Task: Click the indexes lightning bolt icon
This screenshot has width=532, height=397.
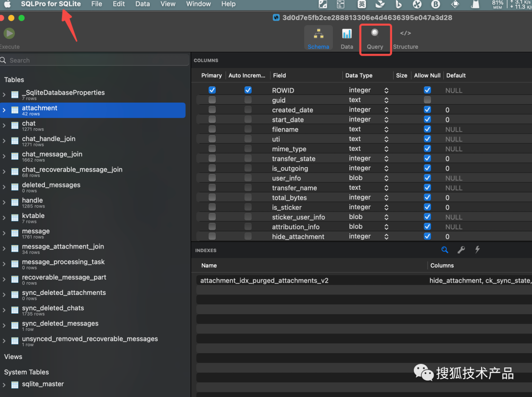Action: coord(477,250)
